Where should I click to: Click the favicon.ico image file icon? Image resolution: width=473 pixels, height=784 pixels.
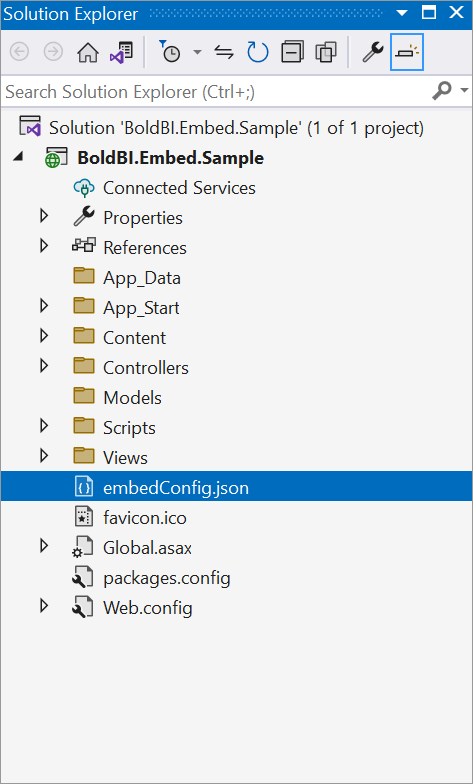click(x=84, y=516)
